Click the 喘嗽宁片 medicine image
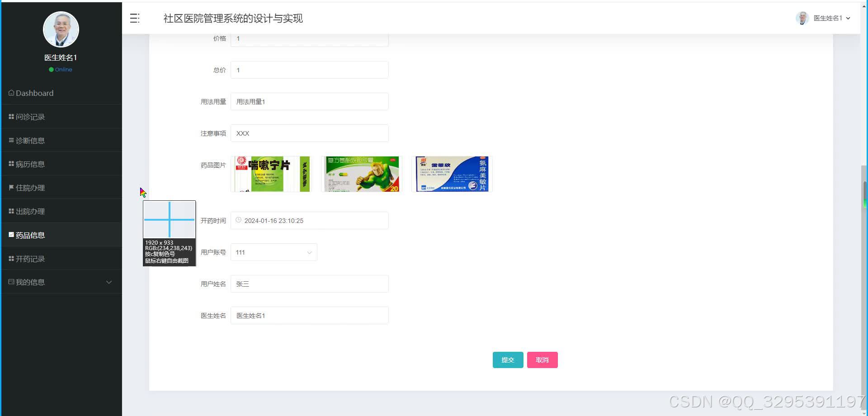Viewport: 868px width, 416px height. [x=271, y=174]
